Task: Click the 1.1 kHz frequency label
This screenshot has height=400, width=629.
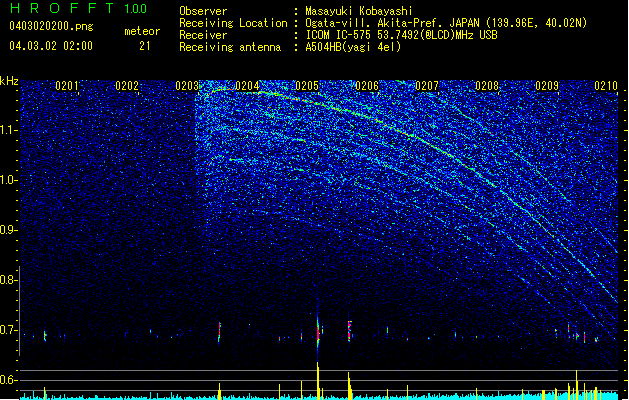Action: coord(9,130)
